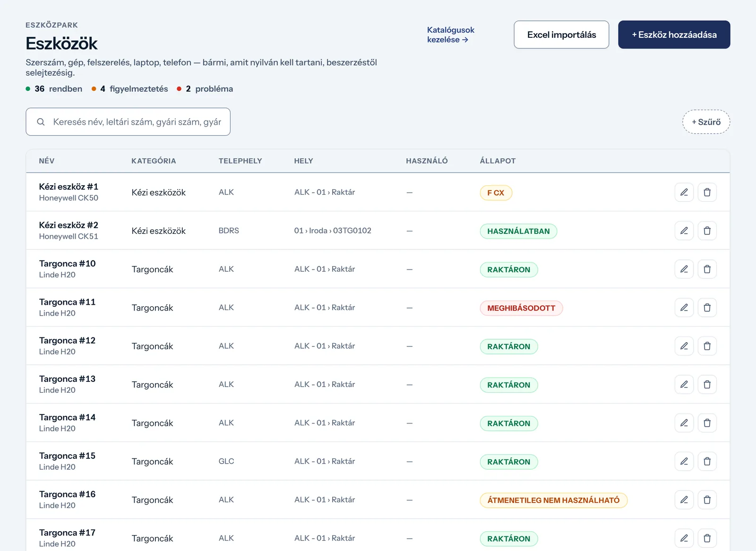
Task: Delete Targonca #13 with trash icon
Action: coord(707,384)
